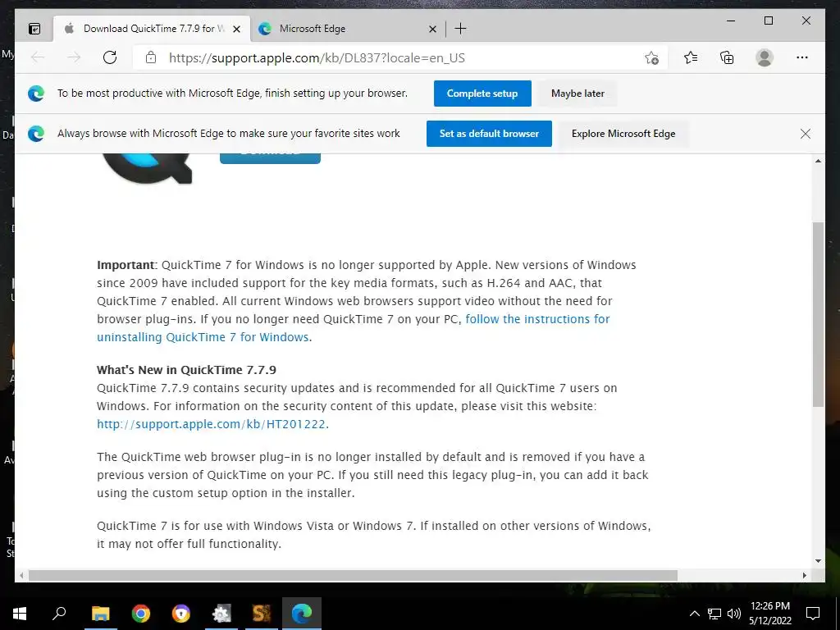The image size is (840, 630).
Task: Minimize the Edge window
Action: tap(731, 21)
